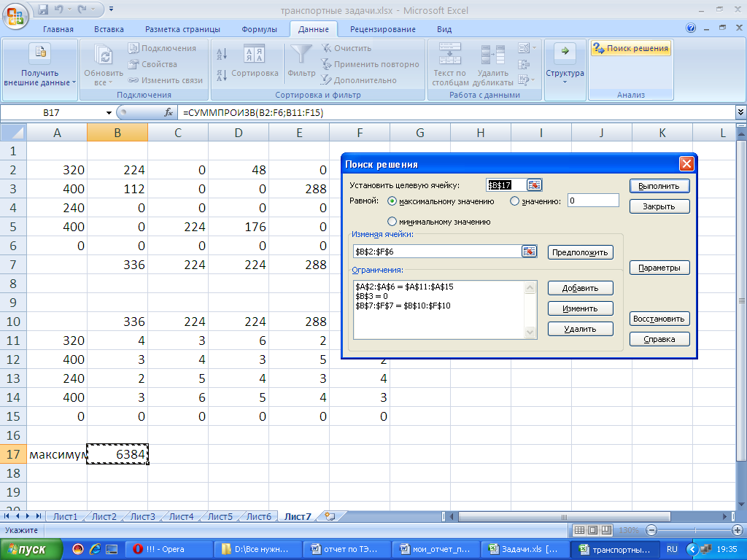Open What-If Analysis dropdown arrow

click(x=533, y=79)
